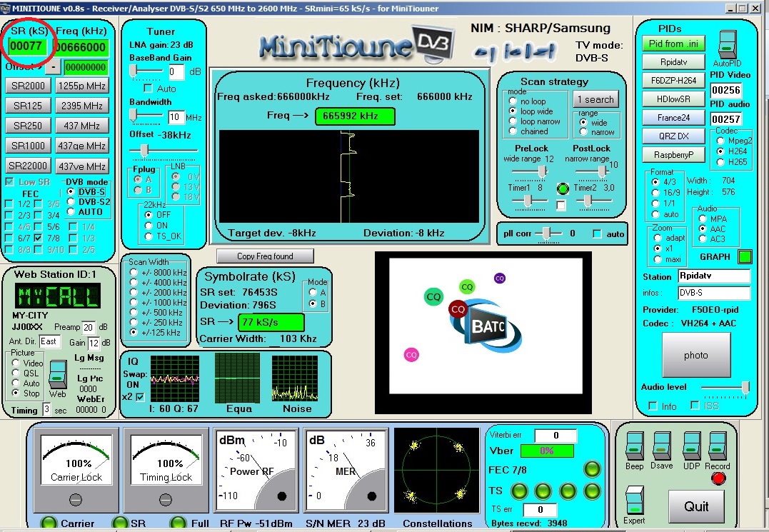
Task: Click the SR (kS) input field
Action: 29,46
